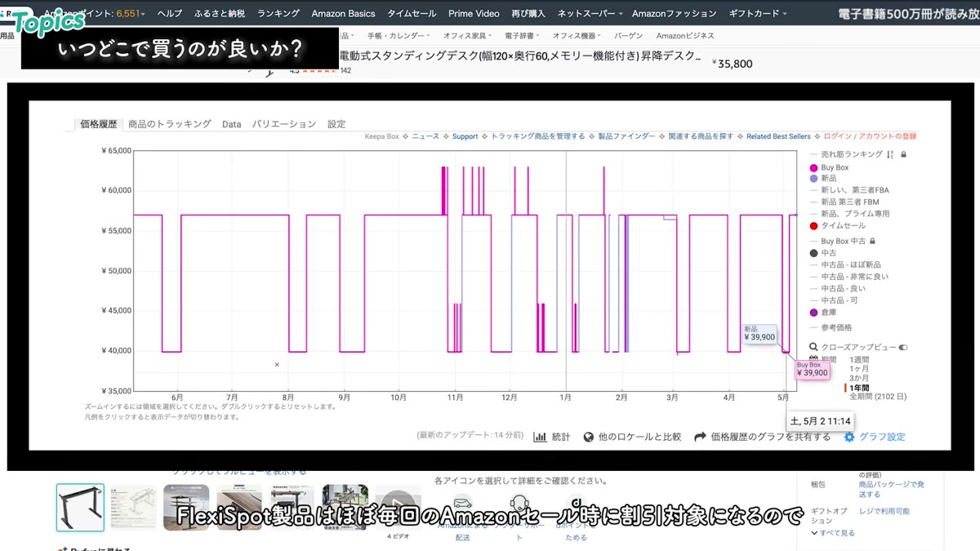The image size is (980, 551).
Task: Enable 中古品 - 良い in legend
Action: click(838, 289)
